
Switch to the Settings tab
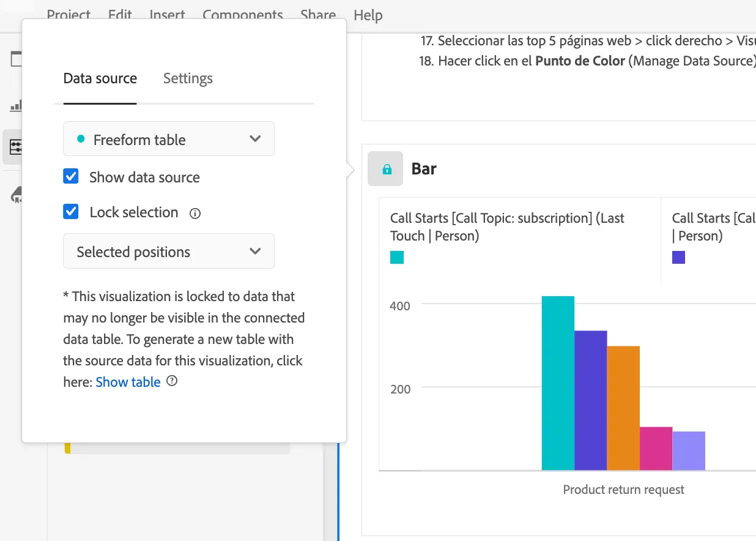[x=188, y=78]
